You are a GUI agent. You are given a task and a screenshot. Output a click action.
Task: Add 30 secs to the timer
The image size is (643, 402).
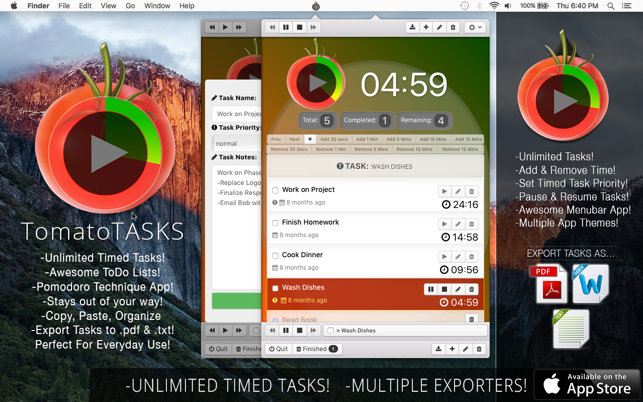334,139
